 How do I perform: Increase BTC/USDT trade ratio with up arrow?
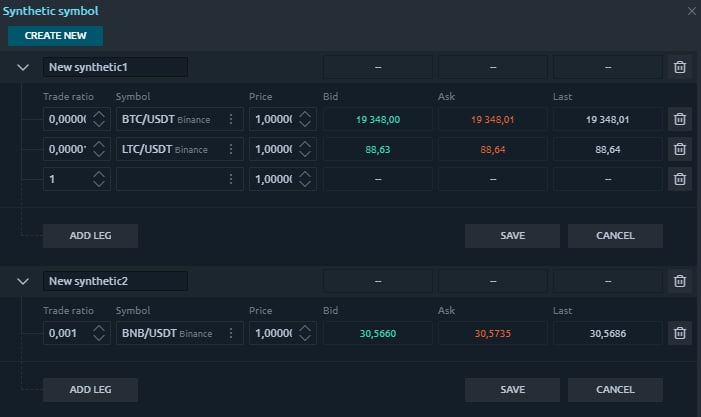99,114
